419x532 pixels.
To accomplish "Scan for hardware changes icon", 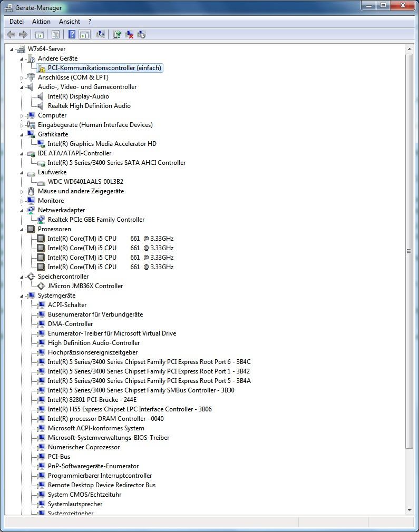I will [101, 34].
